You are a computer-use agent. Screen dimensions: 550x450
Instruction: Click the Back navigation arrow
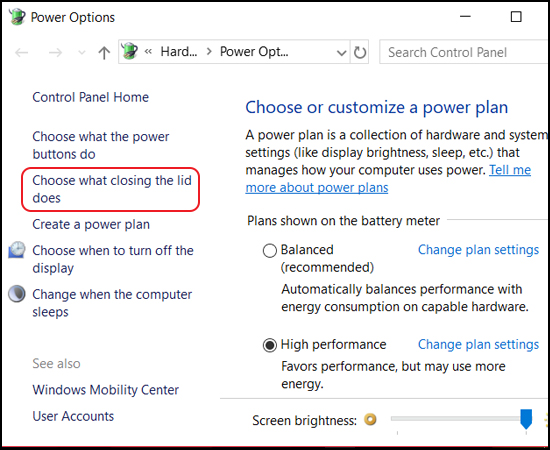(x=22, y=53)
